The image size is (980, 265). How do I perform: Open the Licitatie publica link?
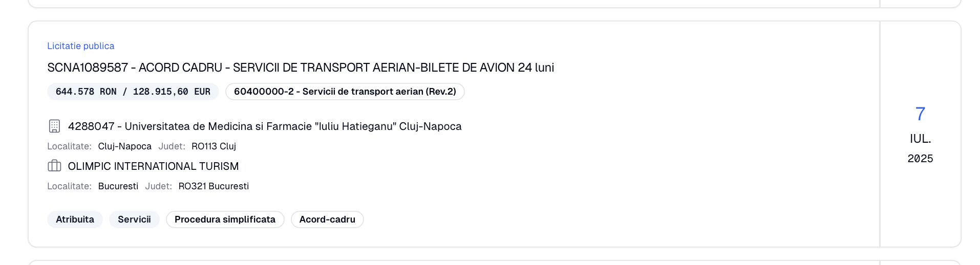[x=81, y=46]
